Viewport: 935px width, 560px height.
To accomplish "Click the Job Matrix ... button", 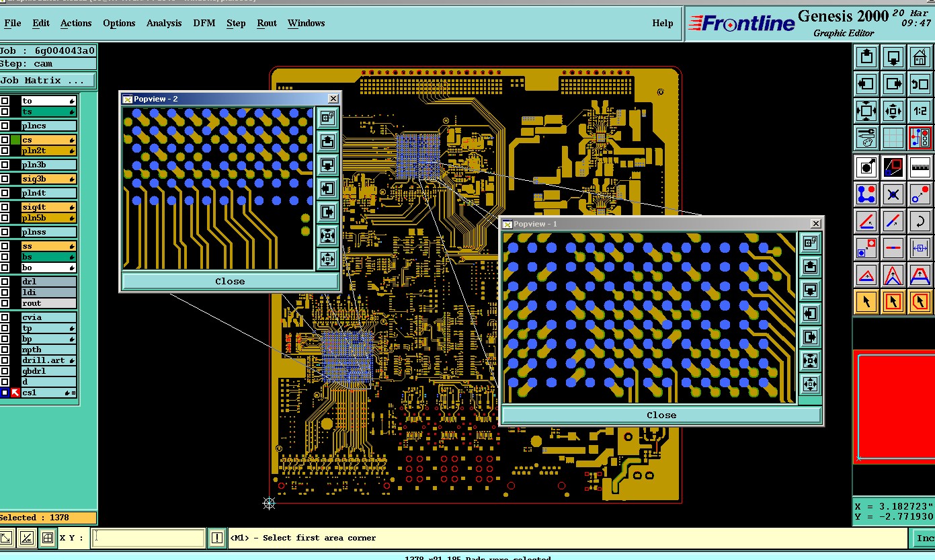I will [48, 80].
